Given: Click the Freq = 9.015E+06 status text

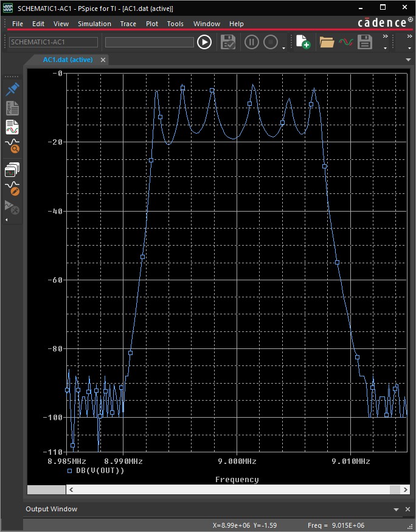Looking at the screenshot, I should [x=336, y=525].
